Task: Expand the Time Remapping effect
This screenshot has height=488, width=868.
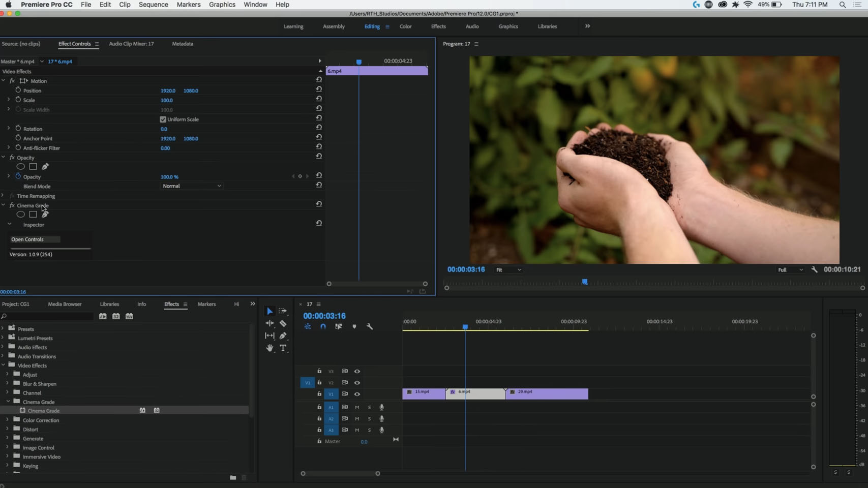Action: coord(3,196)
